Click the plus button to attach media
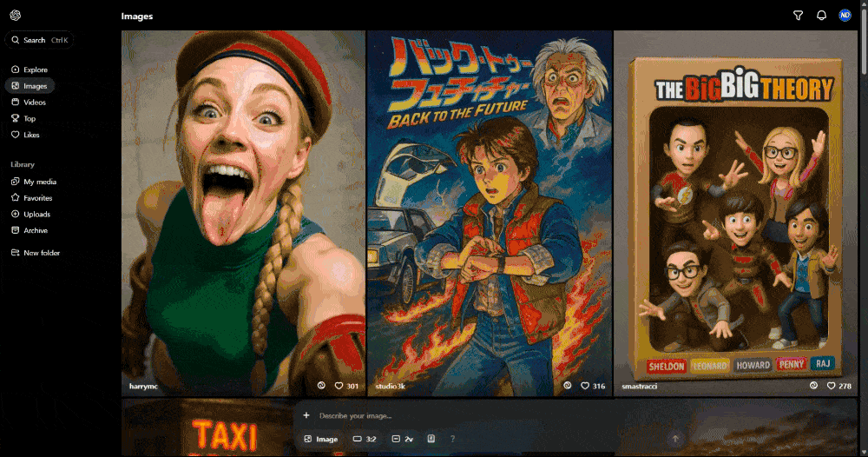 (306, 415)
